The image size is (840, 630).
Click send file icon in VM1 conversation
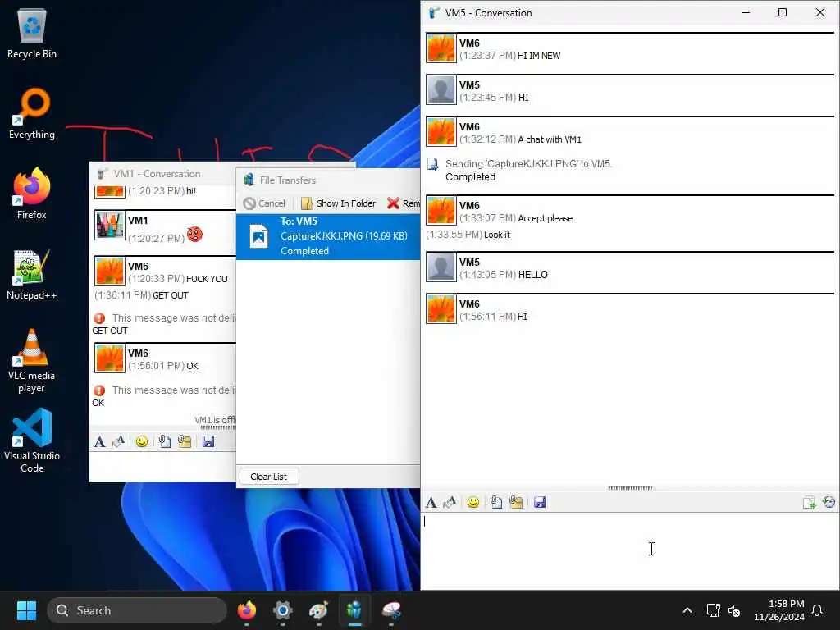coord(164,441)
